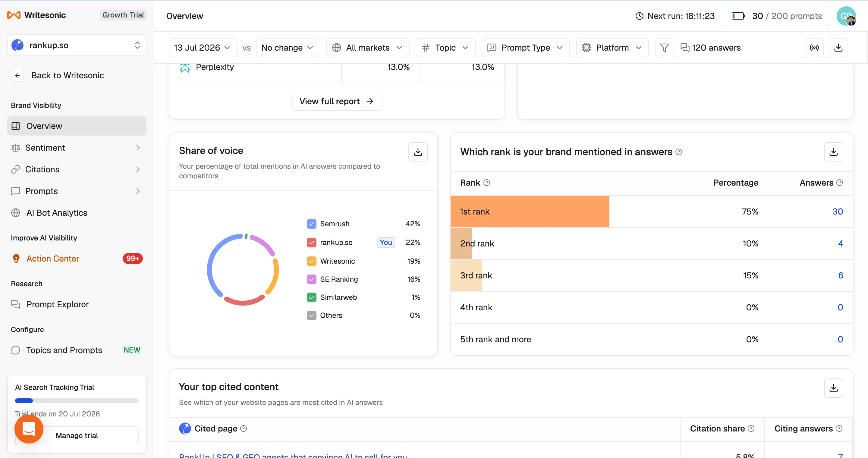Open the orange chat support bubble
Image resolution: width=868 pixels, height=458 pixels.
pos(29,429)
